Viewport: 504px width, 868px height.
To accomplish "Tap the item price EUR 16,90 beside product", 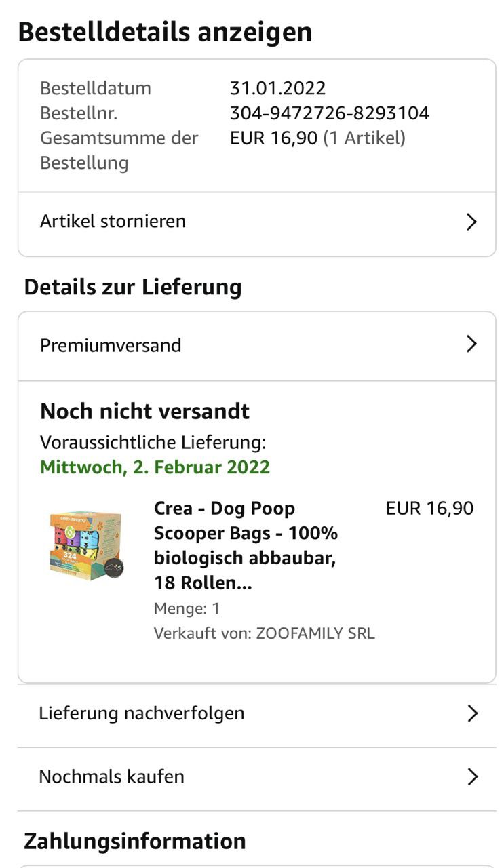I will [429, 509].
